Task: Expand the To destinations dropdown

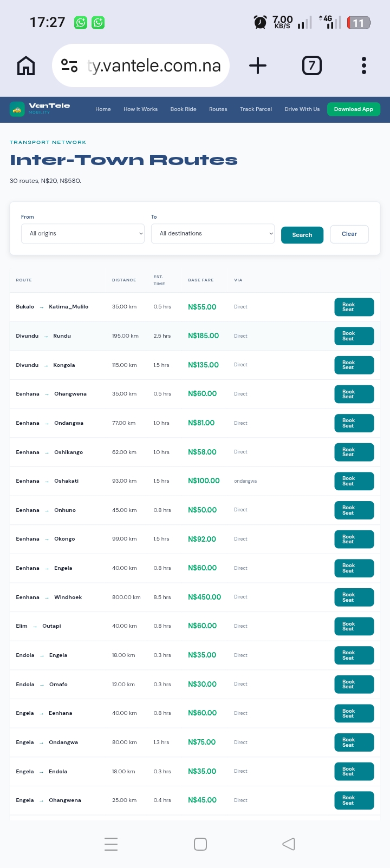Action: [213, 234]
